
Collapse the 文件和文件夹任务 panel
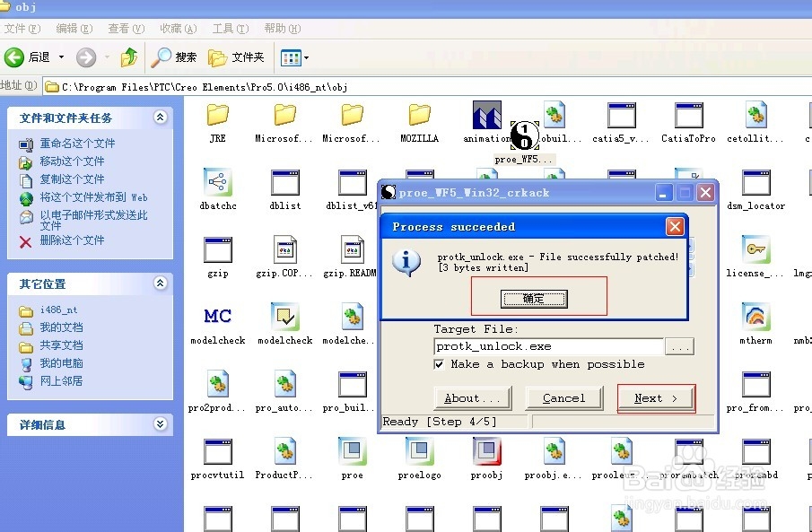(160, 117)
